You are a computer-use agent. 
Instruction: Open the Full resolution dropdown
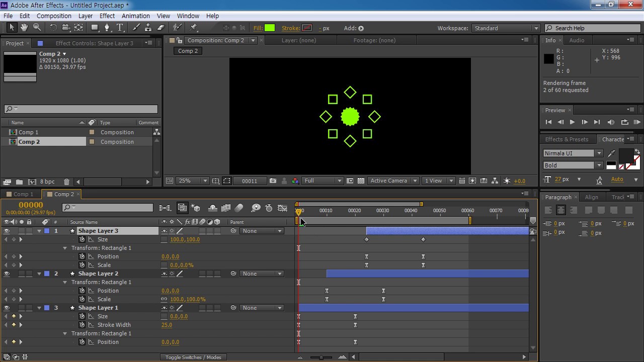[x=323, y=181]
